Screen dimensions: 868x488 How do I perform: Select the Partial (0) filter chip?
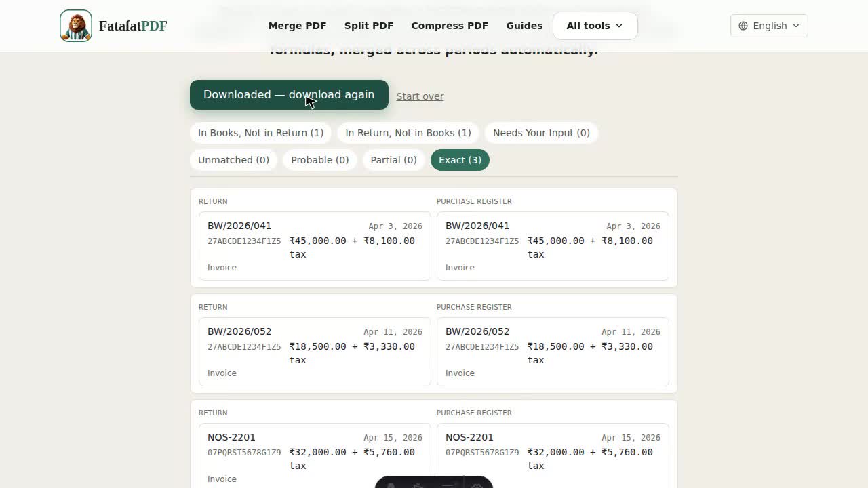pyautogui.click(x=393, y=160)
